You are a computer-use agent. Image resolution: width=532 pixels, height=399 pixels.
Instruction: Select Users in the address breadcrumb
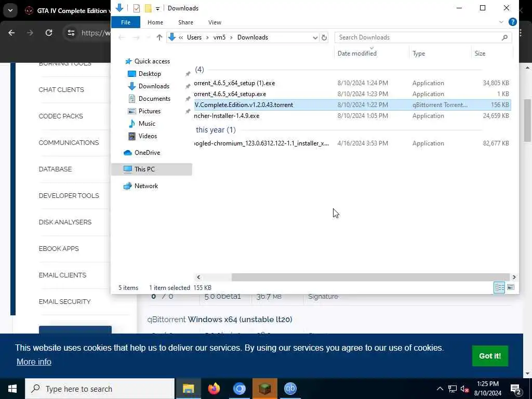point(194,37)
